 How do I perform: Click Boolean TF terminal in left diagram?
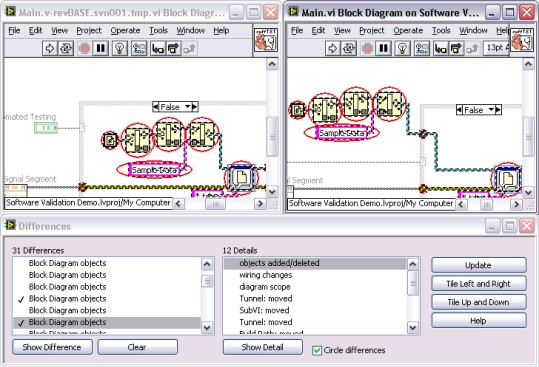(x=46, y=128)
